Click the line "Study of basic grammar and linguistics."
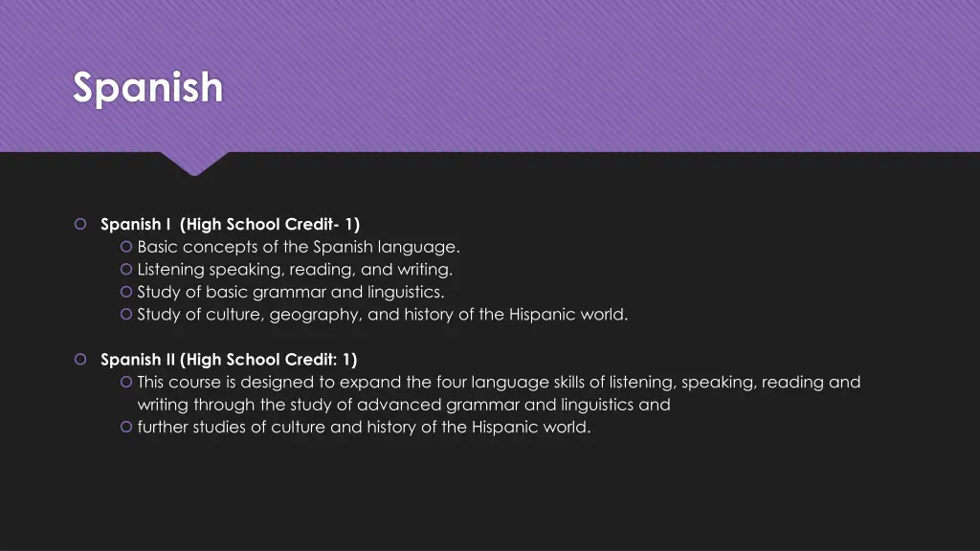The width and height of the screenshot is (980, 551). (x=291, y=293)
